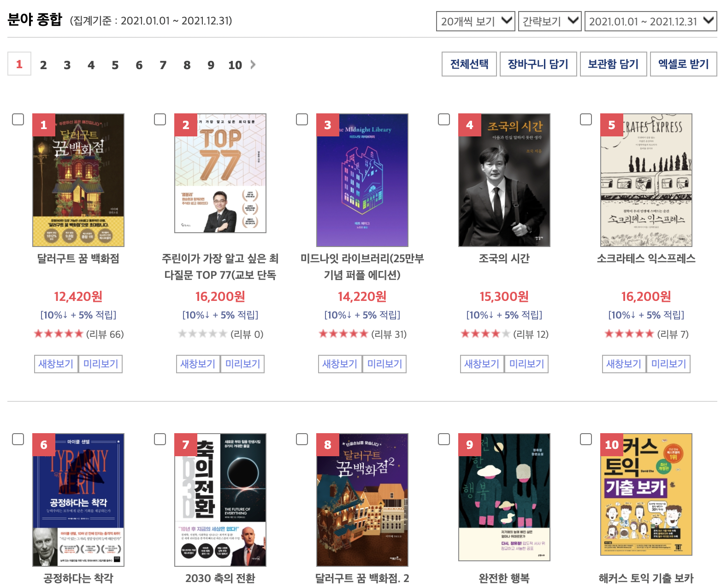
Task: Tick the checkbox for 조국의 시간
Action: (444, 119)
